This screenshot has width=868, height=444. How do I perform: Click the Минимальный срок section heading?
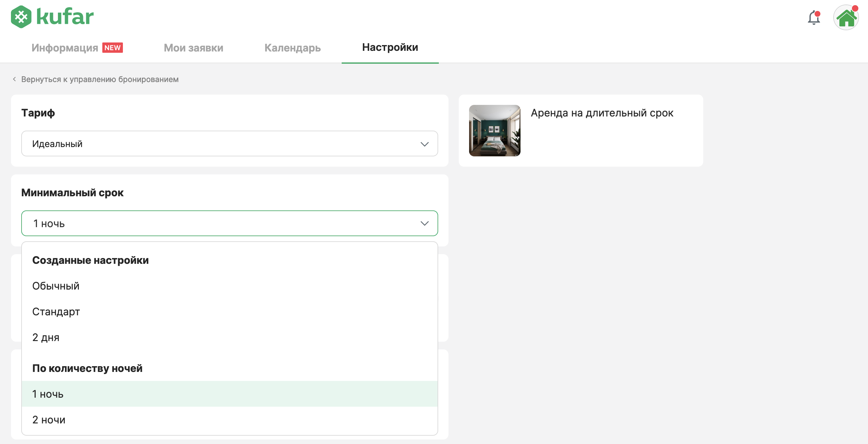(72, 193)
